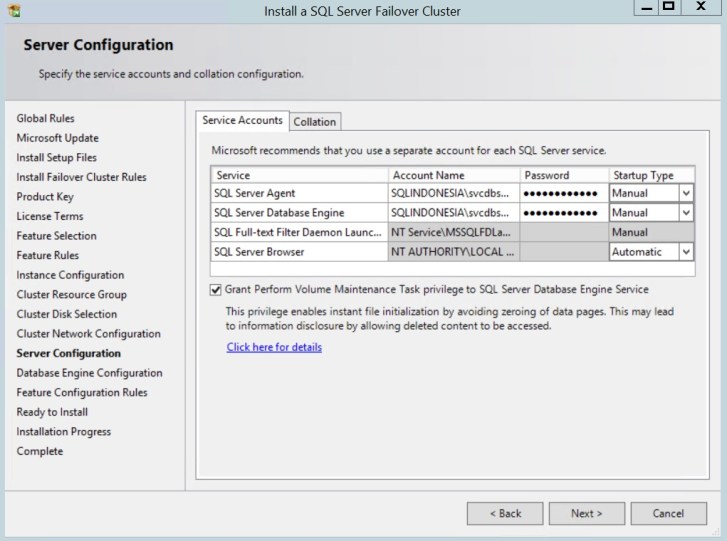
Task: Open SQL Server Agent Startup Type dropdown
Action: tap(686, 193)
